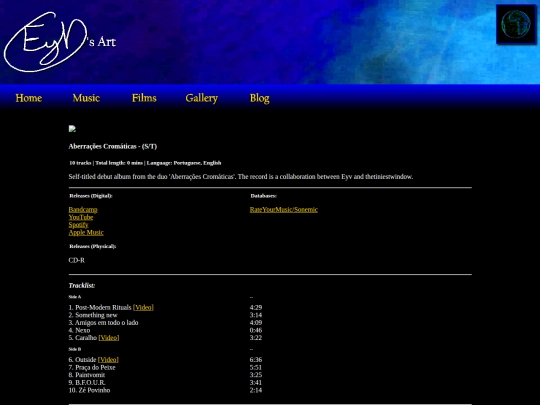The image size is (540, 405).
Task: Watch the Video for Outside
Action: coord(108,360)
